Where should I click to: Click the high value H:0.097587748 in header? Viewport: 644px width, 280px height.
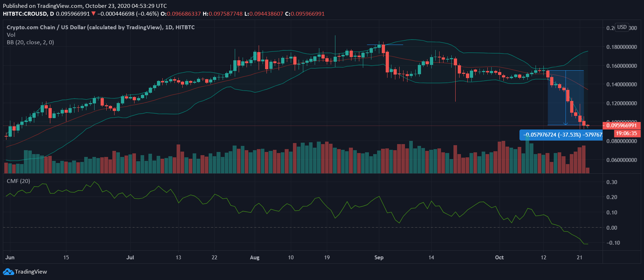click(223, 14)
